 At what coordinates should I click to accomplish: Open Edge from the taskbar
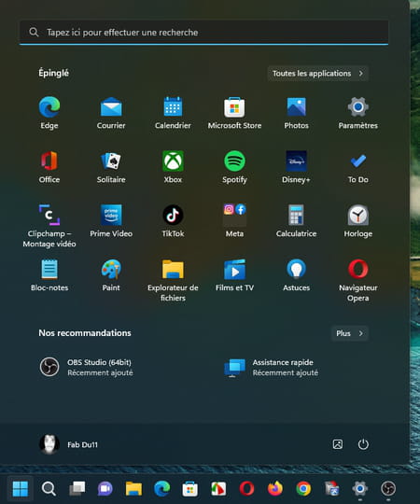(x=162, y=489)
